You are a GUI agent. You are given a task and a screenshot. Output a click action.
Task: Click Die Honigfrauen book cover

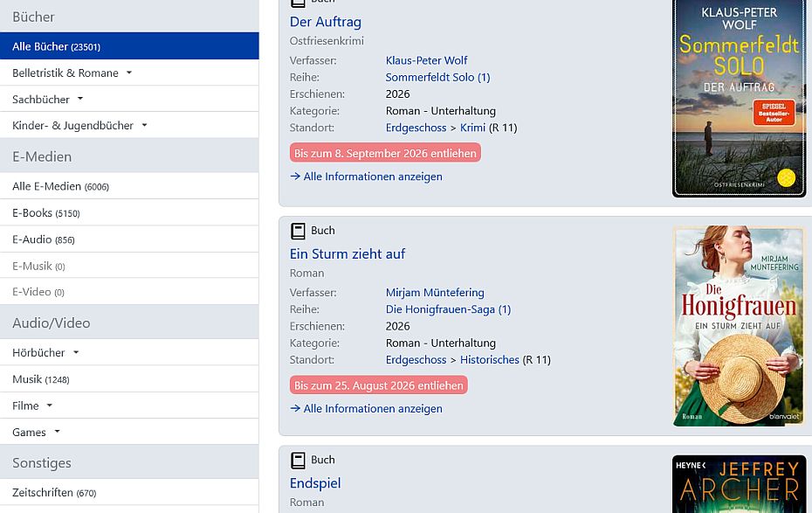(739, 326)
